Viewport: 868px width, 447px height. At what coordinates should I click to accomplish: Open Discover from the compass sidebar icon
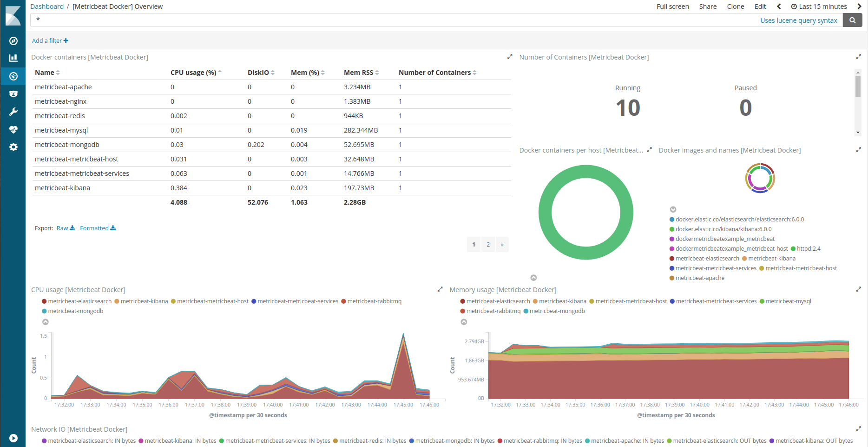click(x=13, y=41)
